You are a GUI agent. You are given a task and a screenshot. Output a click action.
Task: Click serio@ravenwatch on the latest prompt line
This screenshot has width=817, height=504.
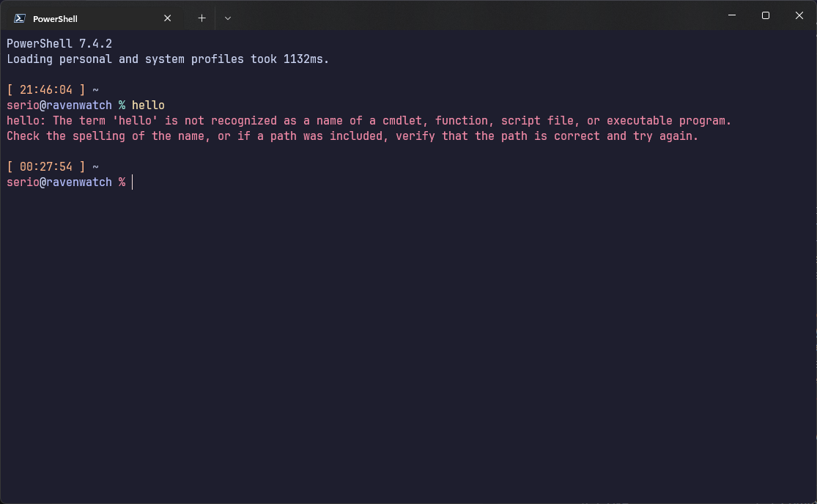point(59,182)
